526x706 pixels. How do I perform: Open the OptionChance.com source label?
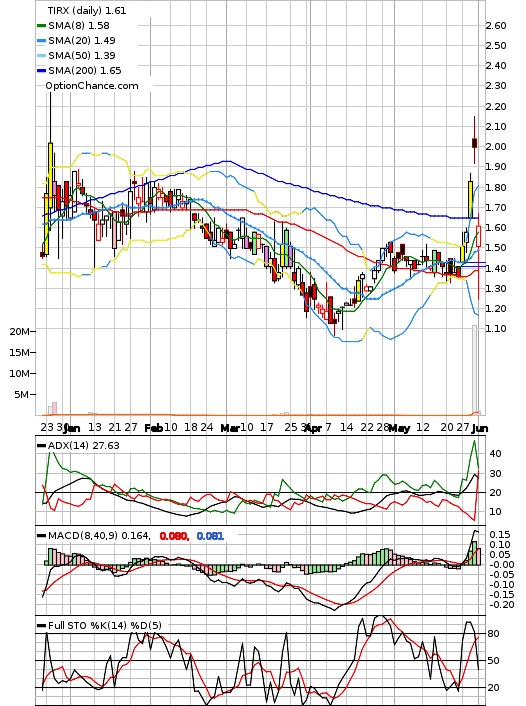click(x=92, y=86)
